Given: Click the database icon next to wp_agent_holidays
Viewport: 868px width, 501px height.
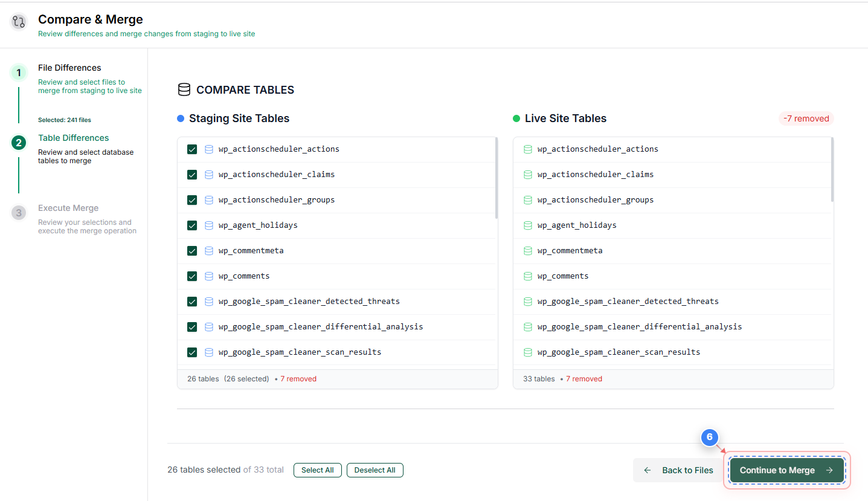Looking at the screenshot, I should click(209, 225).
